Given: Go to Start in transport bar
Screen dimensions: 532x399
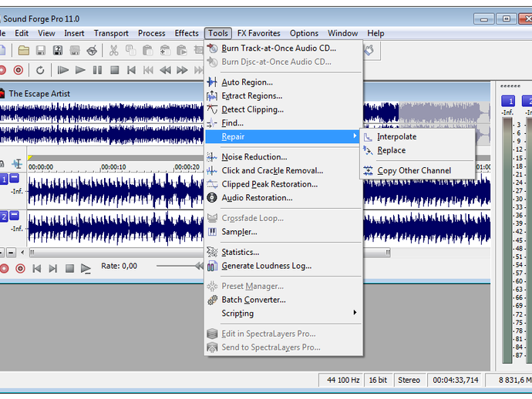Looking at the screenshot, I should tap(131, 70).
